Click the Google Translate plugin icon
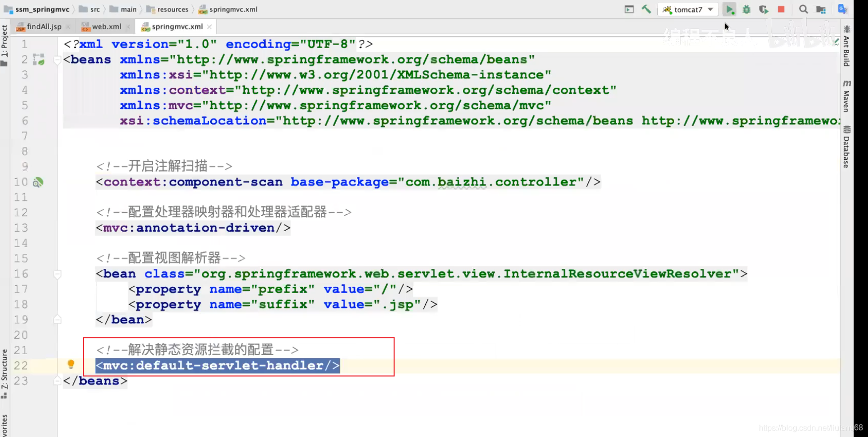Screen dimensions: 868x437 click(842, 9)
